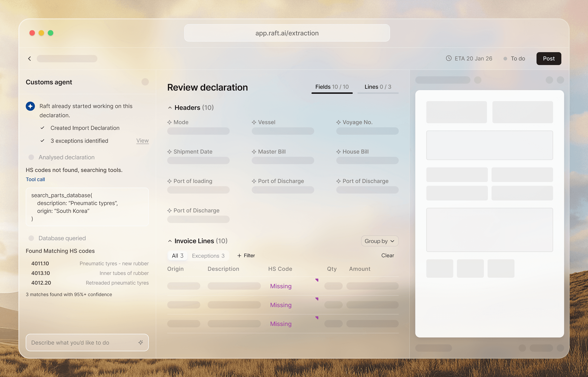Click the purple flag on the first Missing row

coord(317,280)
